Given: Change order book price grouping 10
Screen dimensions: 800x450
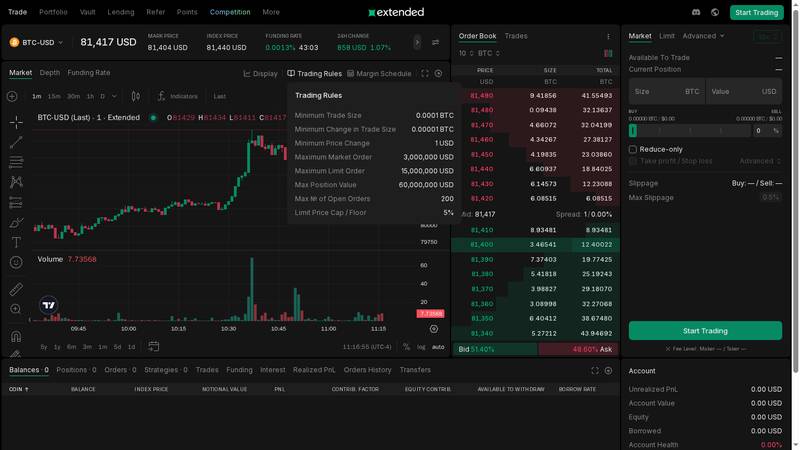Looking at the screenshot, I should click(x=466, y=53).
